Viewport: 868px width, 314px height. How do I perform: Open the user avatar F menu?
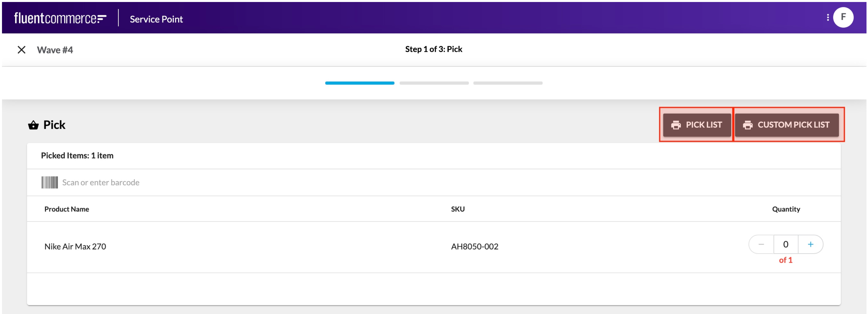(x=843, y=17)
